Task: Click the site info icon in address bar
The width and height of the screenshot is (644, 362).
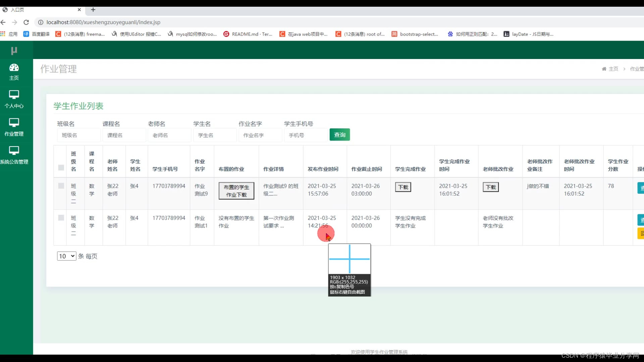Action: pos(41,22)
